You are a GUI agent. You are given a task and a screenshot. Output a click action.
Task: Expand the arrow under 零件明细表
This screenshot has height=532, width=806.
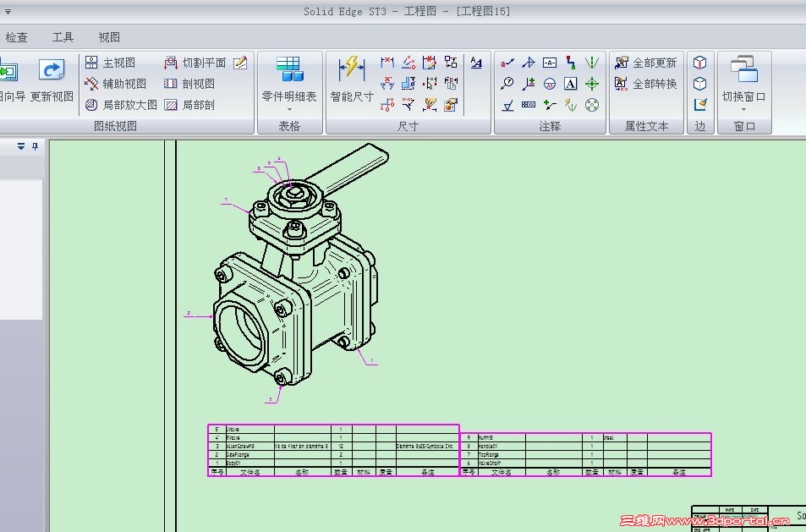point(289,109)
